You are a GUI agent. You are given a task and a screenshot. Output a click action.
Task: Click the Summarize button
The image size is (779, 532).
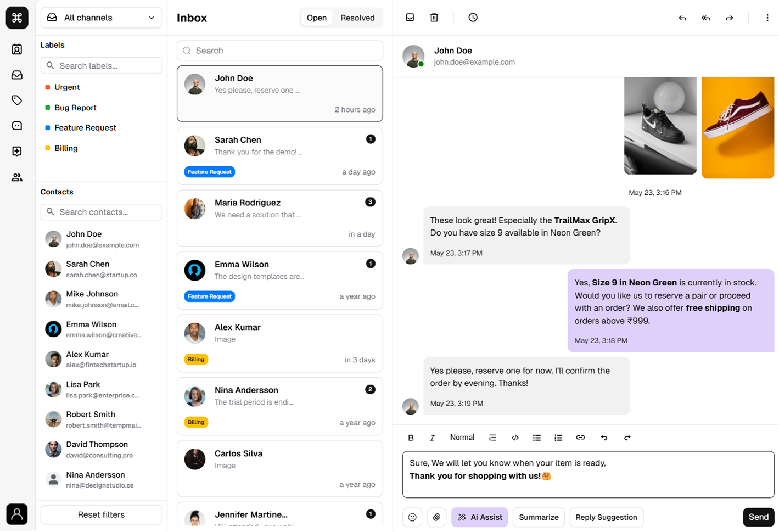pyautogui.click(x=539, y=517)
